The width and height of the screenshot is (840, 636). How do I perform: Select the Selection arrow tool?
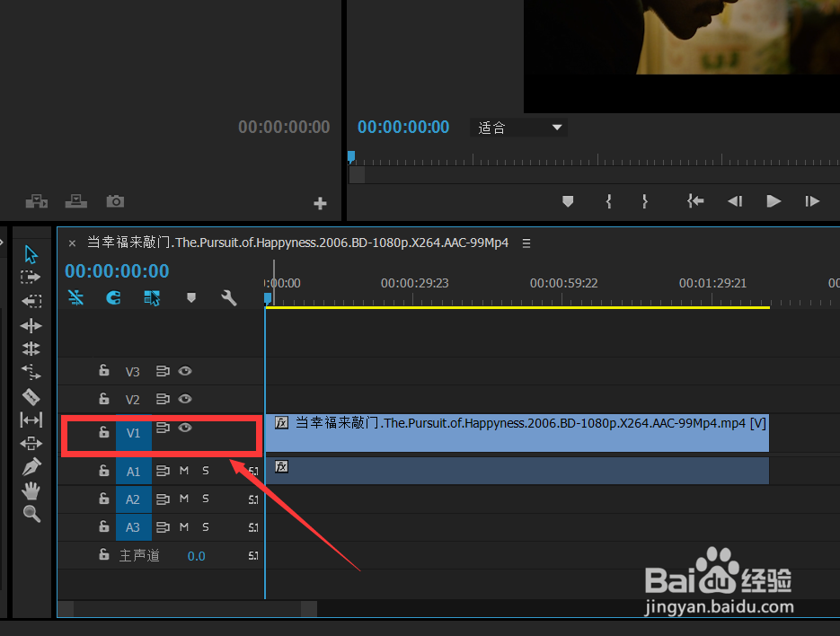coord(31,254)
